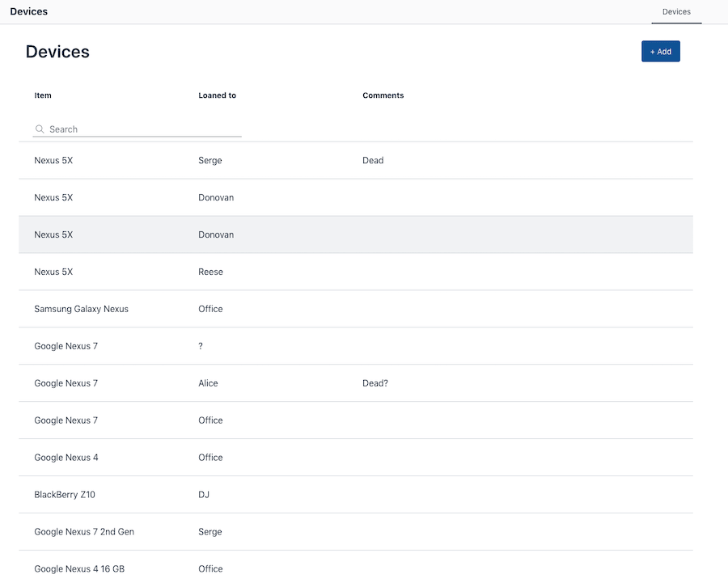The image size is (728, 587).
Task: Click the Loaned to column header
Action: click(x=218, y=95)
